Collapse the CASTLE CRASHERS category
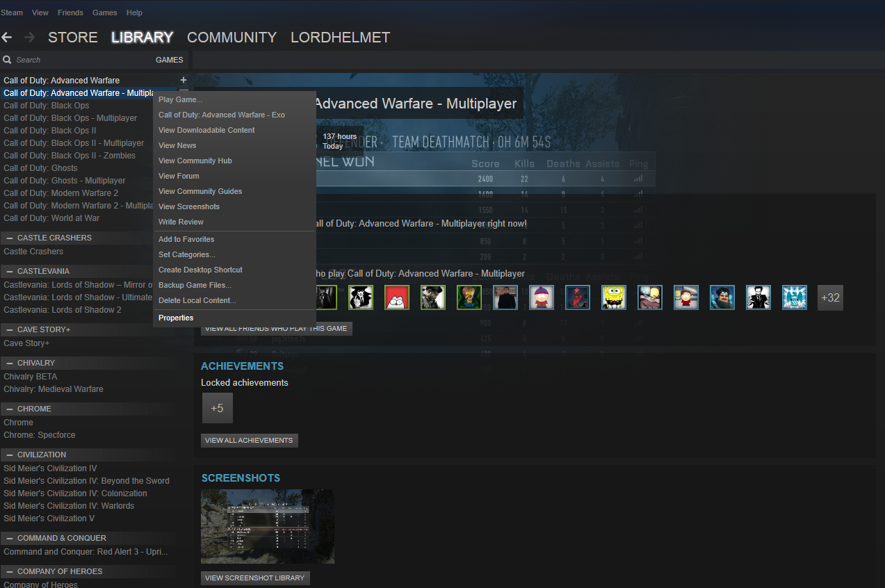Viewport: 885px width, 588px height. coord(10,238)
